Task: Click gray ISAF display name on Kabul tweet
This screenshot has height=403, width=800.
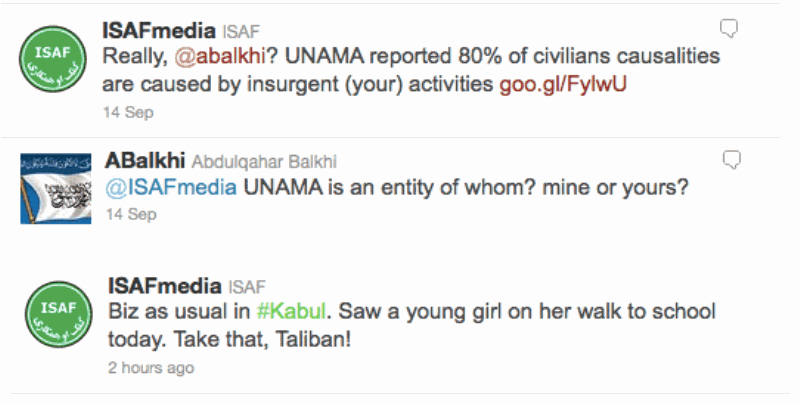Action: (x=247, y=286)
